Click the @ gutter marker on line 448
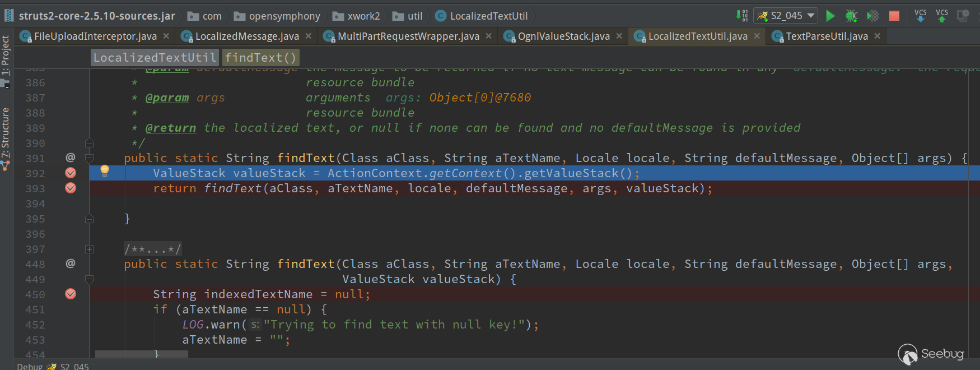The image size is (980, 370). pyautogui.click(x=71, y=263)
